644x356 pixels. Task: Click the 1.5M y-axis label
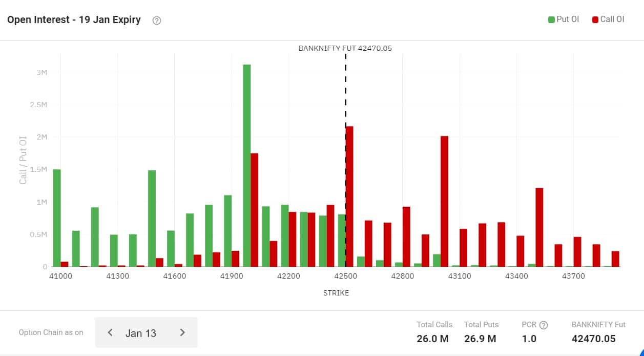(38, 169)
